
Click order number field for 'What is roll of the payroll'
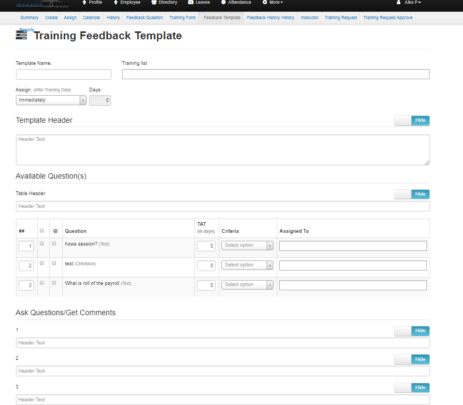pos(26,285)
